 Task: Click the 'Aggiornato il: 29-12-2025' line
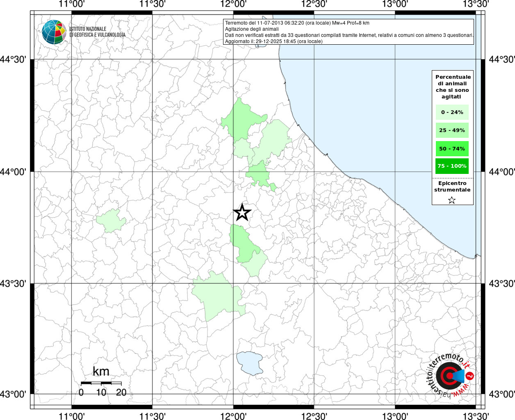coord(274,41)
